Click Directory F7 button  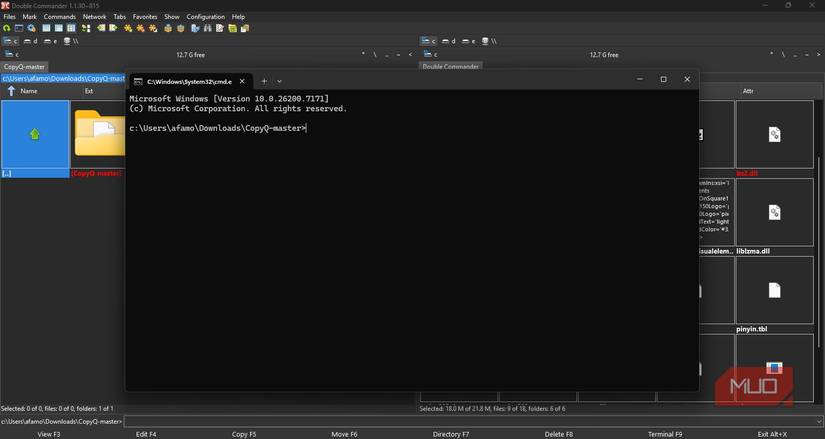[x=450, y=434]
